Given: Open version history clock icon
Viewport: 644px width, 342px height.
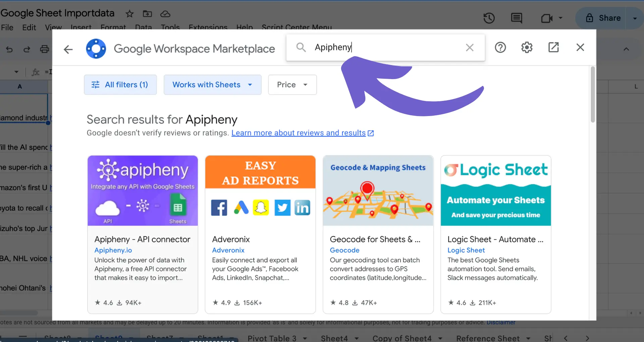Looking at the screenshot, I should click(489, 18).
